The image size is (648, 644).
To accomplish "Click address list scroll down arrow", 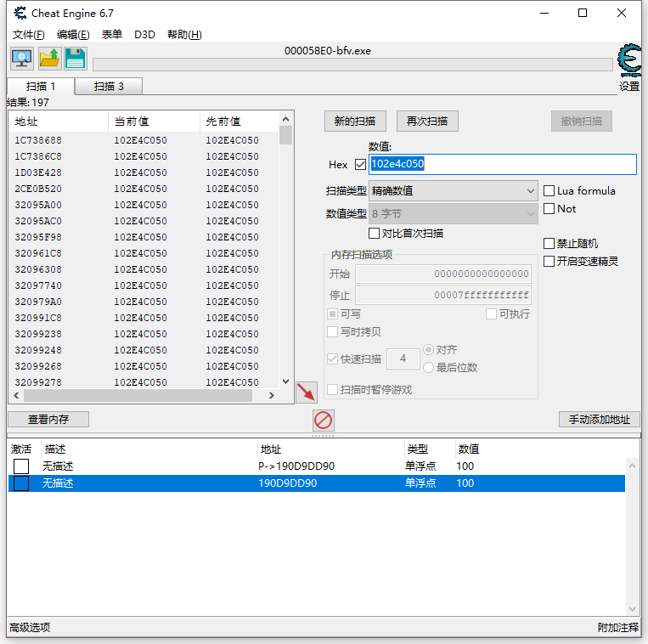I will coord(633,609).
